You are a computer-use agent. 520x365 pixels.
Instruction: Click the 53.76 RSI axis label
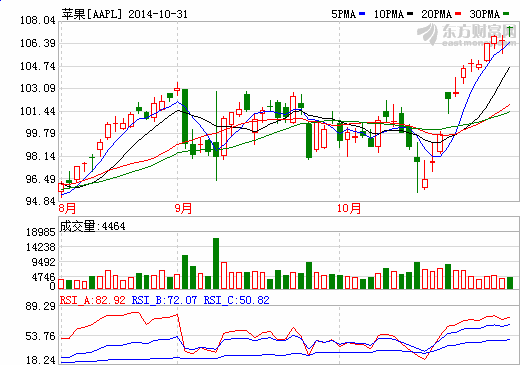click(x=40, y=336)
